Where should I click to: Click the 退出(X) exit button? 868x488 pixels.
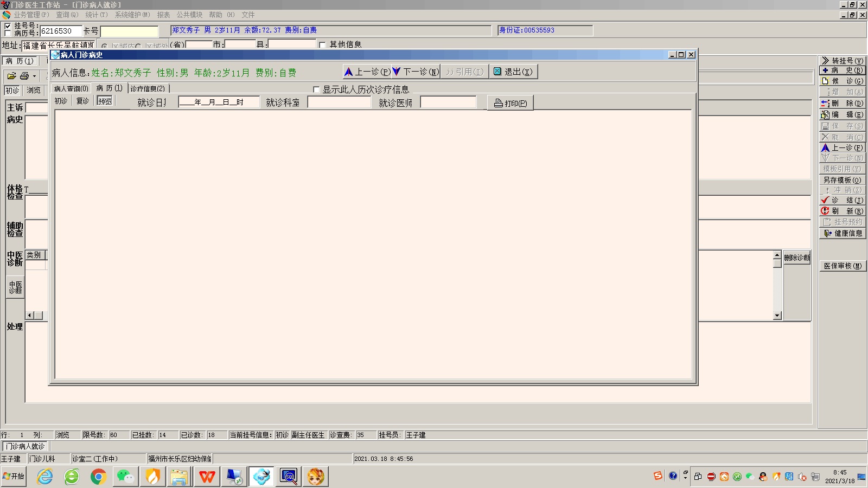[x=513, y=72]
